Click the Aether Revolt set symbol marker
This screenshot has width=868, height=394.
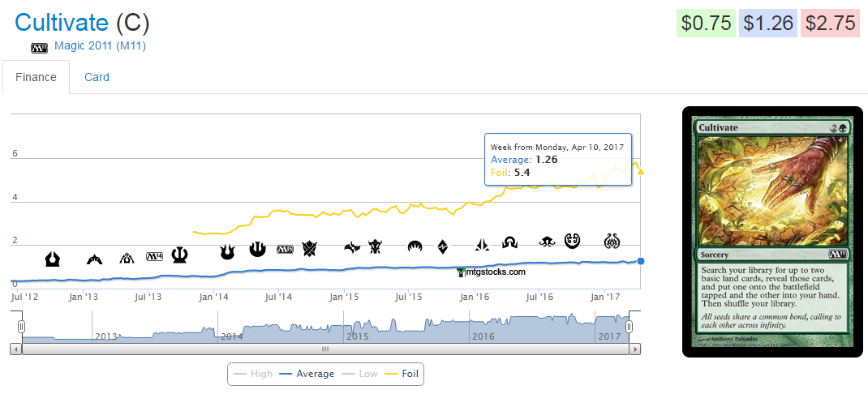612,241
